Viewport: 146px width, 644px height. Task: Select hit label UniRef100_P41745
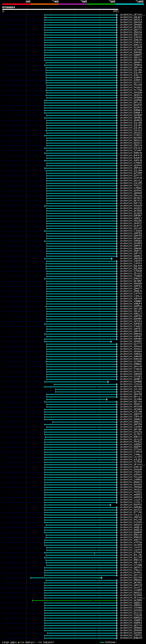[131, 520]
